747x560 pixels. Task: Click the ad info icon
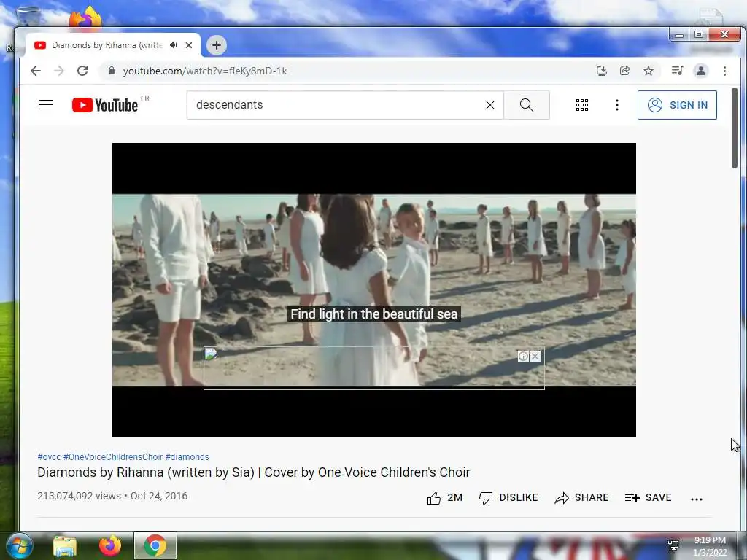click(x=523, y=356)
